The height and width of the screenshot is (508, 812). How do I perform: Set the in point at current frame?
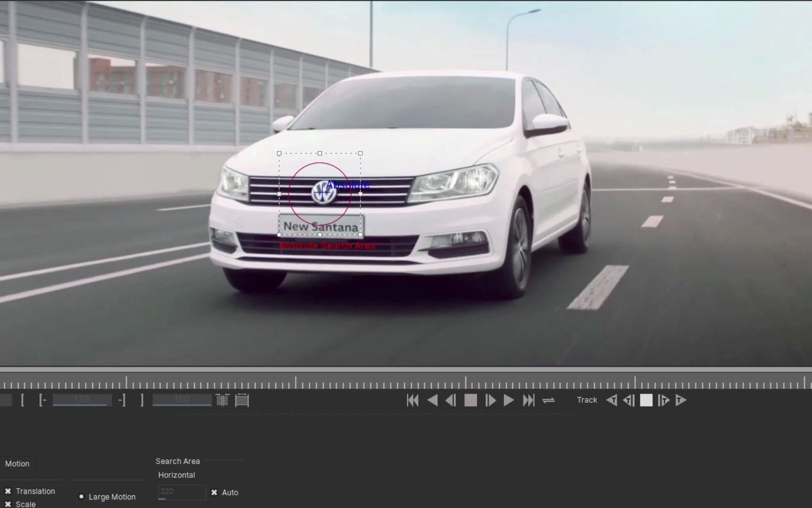pyautogui.click(x=43, y=400)
